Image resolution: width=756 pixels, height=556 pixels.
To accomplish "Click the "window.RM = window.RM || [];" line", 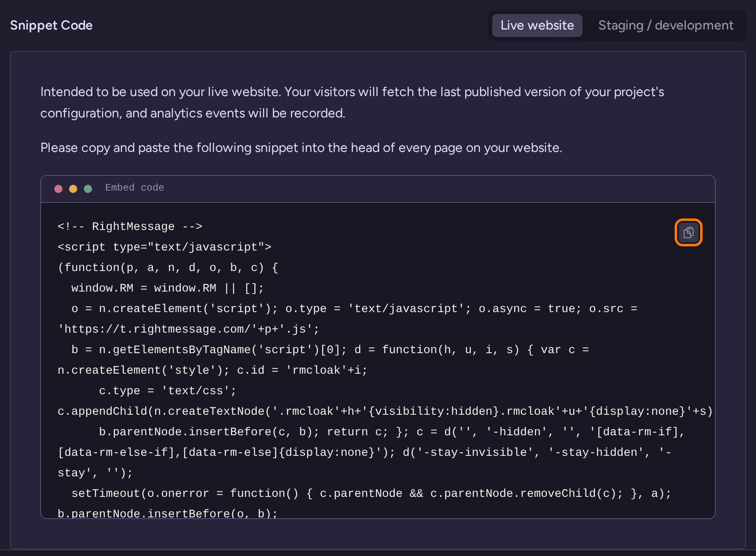I will (x=168, y=288).
